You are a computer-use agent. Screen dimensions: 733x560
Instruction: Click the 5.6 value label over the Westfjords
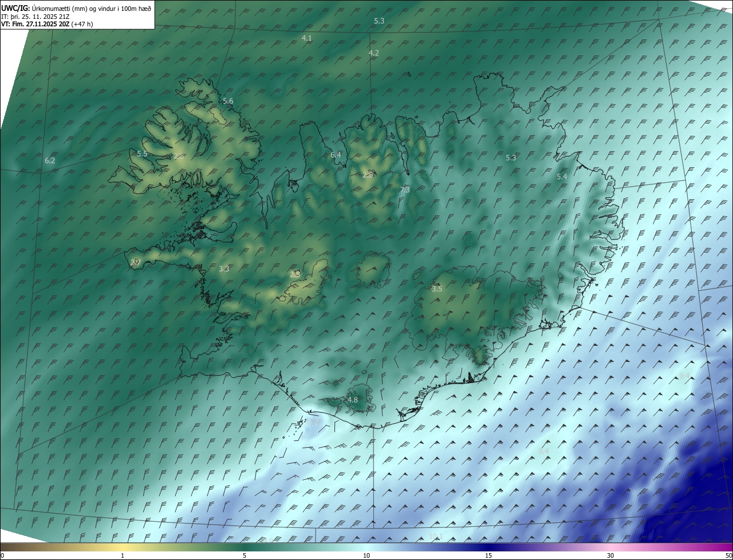click(228, 101)
